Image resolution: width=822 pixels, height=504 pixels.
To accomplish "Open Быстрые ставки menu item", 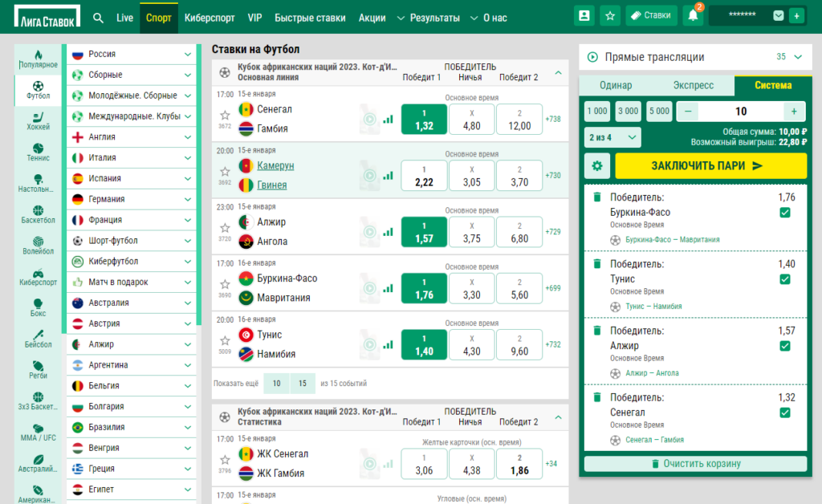I will pos(310,18).
